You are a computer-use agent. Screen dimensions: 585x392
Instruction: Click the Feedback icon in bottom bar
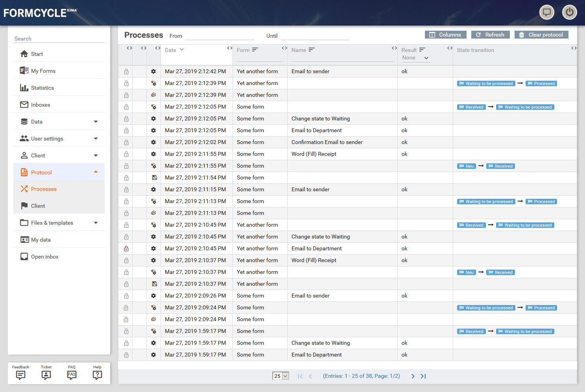[20, 375]
